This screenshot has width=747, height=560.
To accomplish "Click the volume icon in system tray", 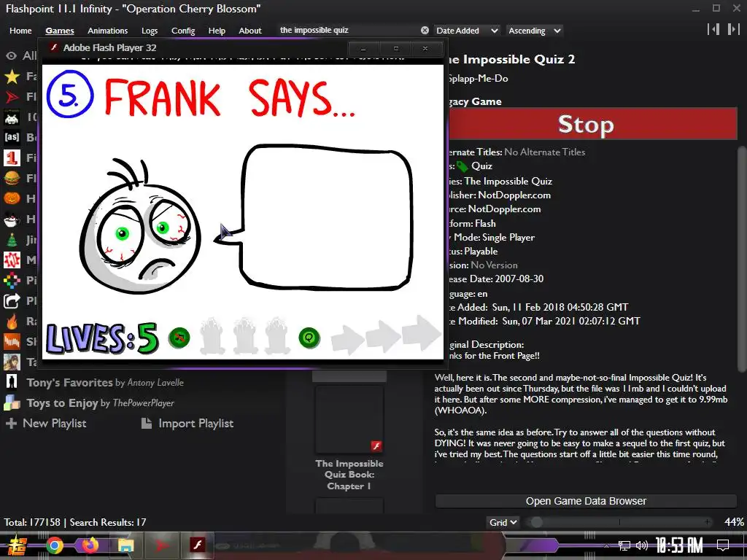I will (x=642, y=545).
